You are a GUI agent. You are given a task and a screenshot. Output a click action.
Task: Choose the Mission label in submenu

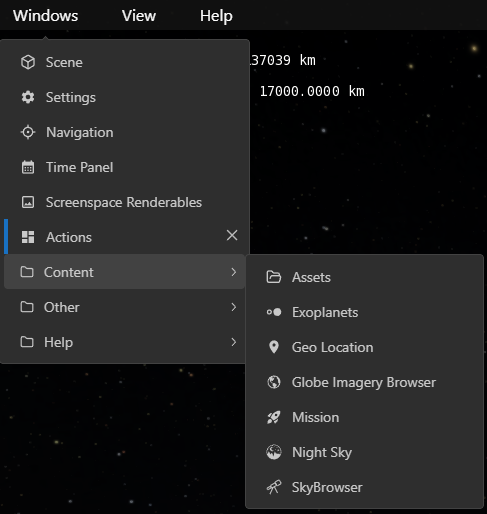coord(316,417)
